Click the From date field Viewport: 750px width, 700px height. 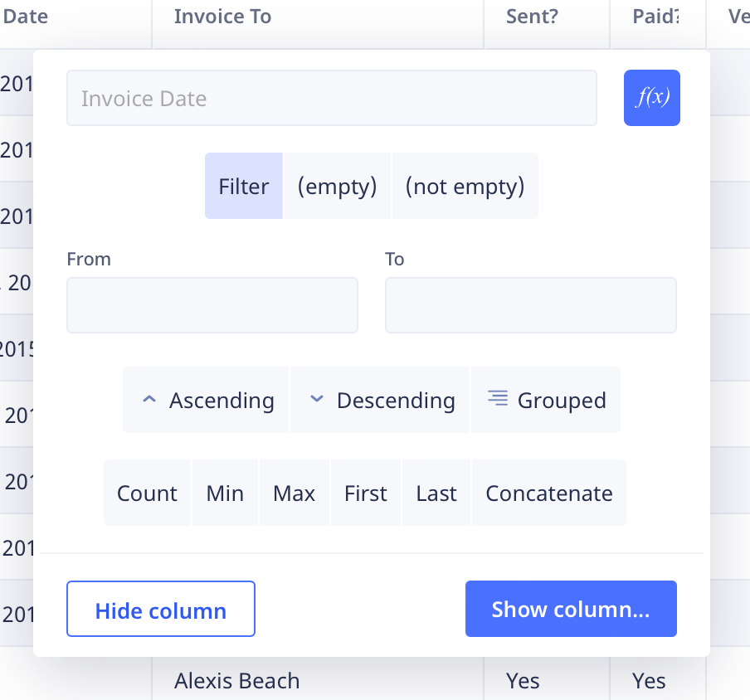212,305
